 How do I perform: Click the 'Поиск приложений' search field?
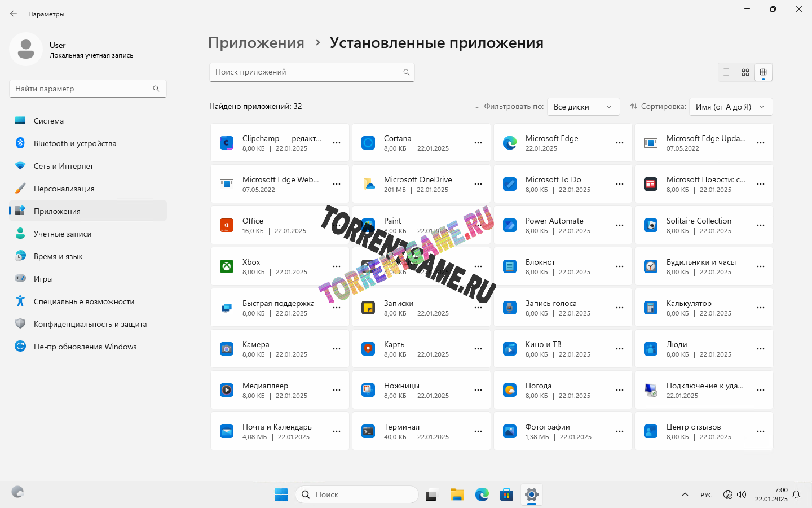pyautogui.click(x=307, y=72)
